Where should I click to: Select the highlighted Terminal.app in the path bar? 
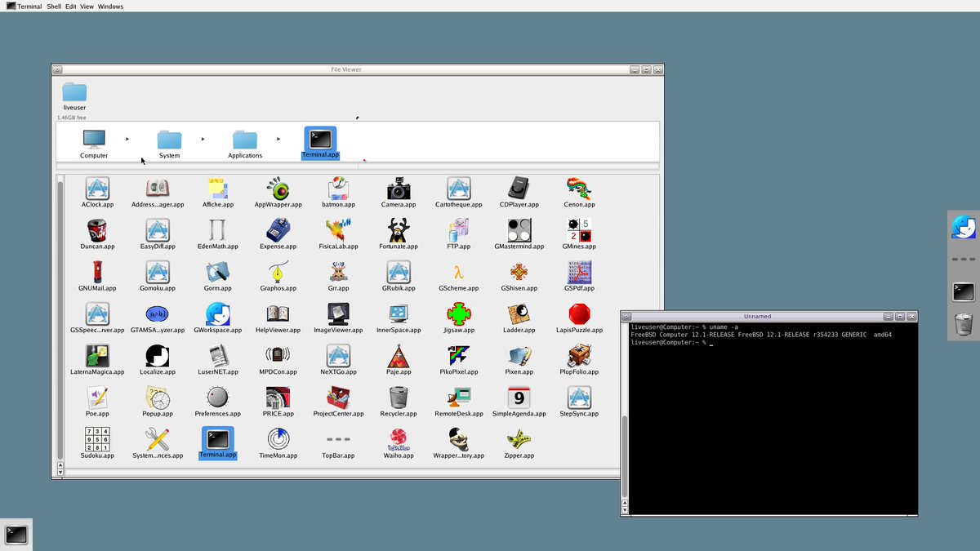[x=319, y=140]
